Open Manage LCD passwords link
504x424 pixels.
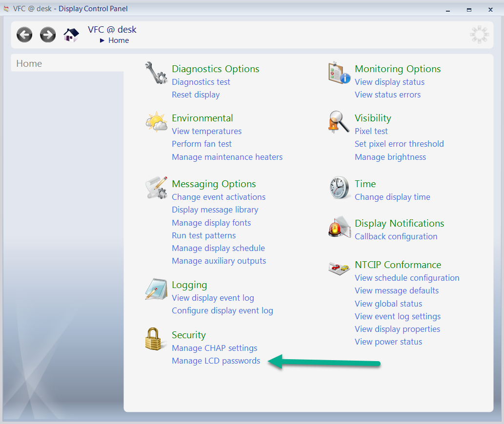tap(216, 361)
